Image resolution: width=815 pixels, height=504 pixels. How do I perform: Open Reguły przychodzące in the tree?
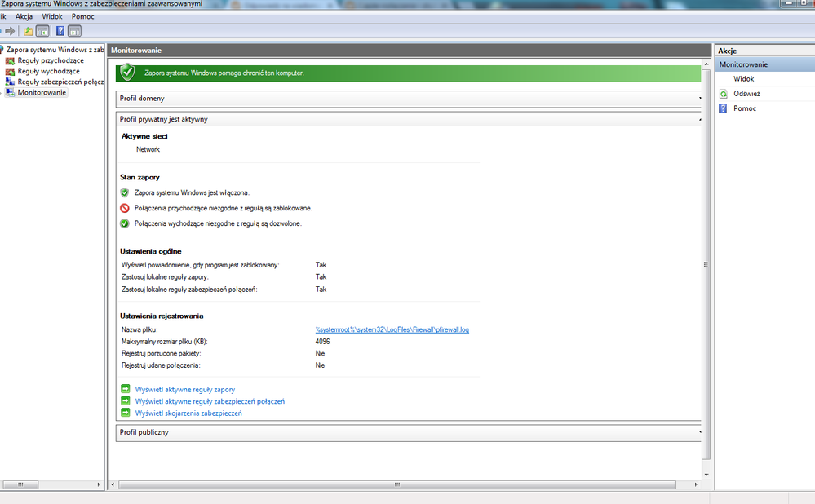click(x=50, y=60)
